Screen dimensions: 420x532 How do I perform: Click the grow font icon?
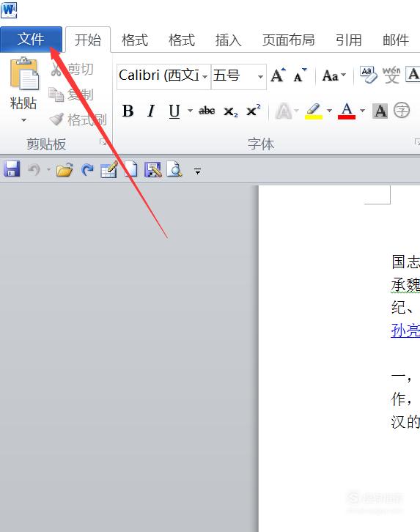(279, 75)
